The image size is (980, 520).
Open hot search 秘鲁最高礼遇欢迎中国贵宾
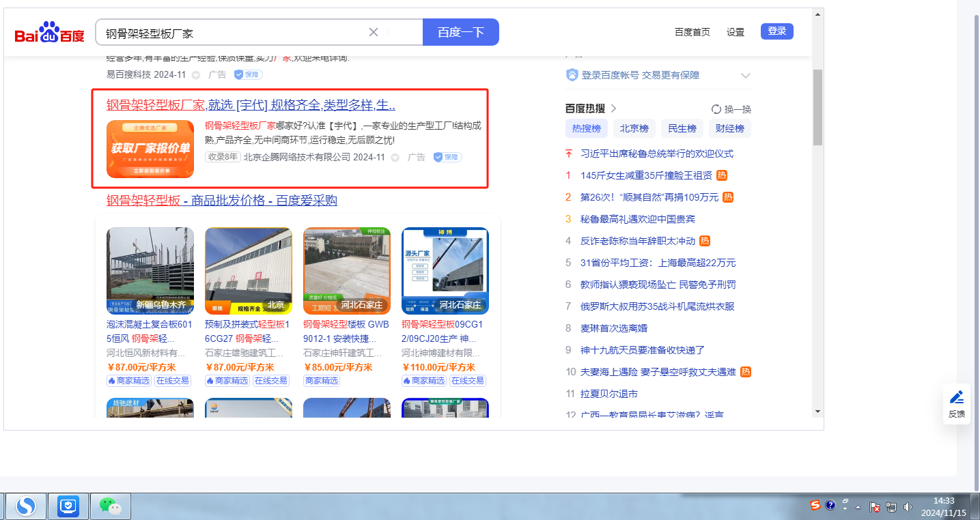pos(638,219)
